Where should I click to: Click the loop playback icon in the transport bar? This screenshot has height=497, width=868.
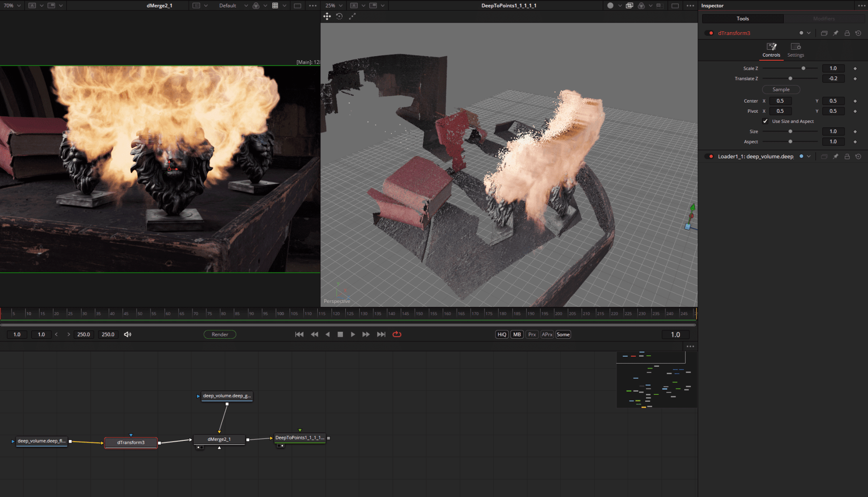[x=397, y=335]
